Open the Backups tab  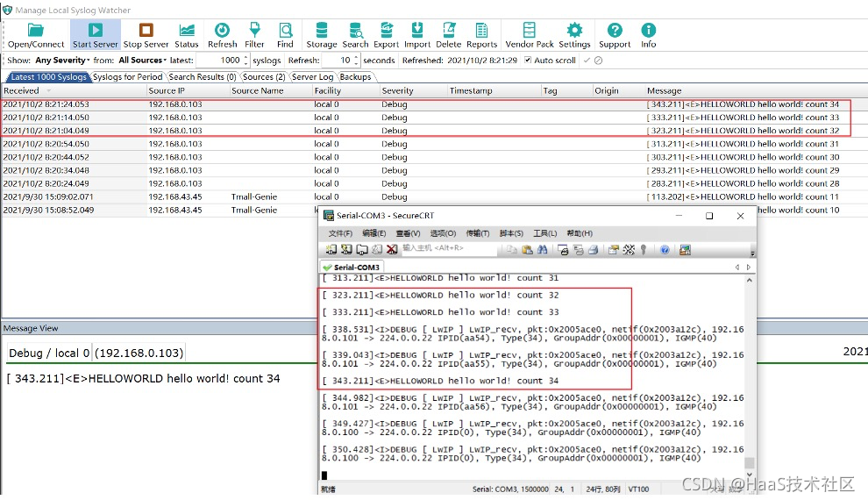(355, 77)
